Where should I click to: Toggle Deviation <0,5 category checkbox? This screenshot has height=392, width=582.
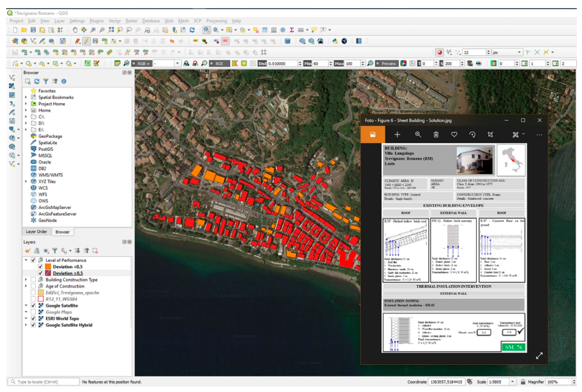40,267
